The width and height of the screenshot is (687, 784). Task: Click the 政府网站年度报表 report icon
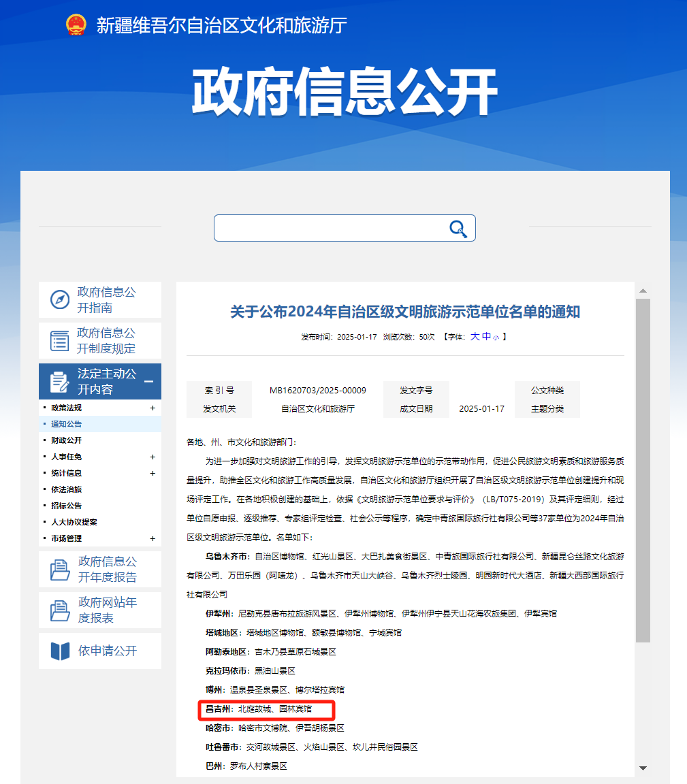click(x=61, y=610)
